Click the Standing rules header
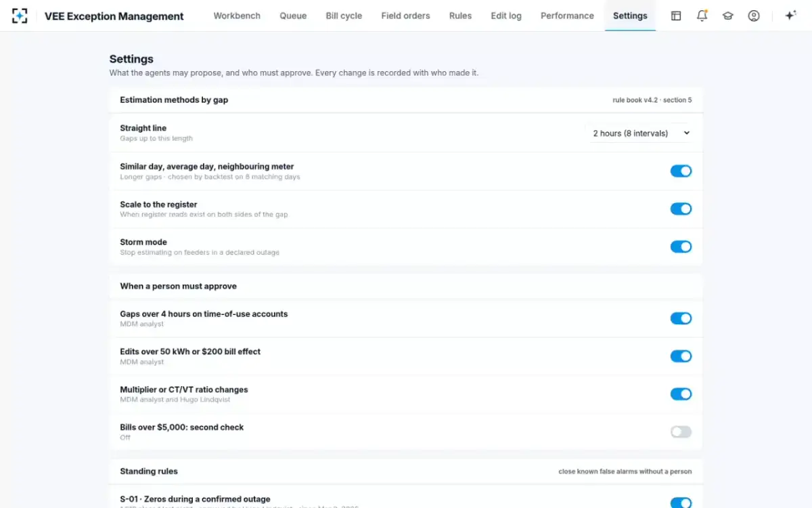Image resolution: width=812 pixels, height=508 pixels. (x=149, y=471)
